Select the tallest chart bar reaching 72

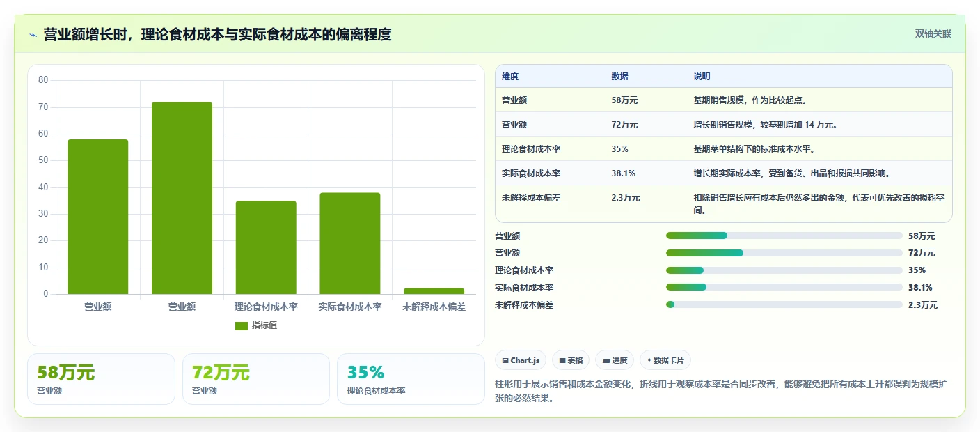coord(182,198)
